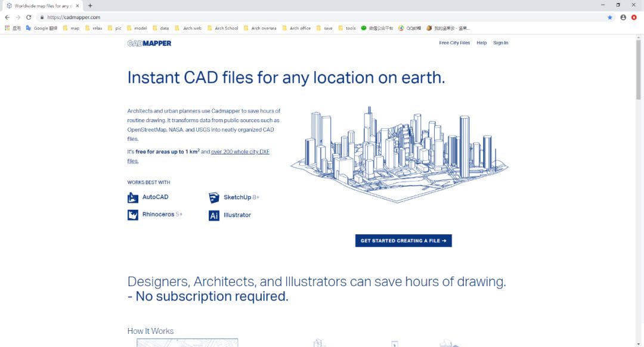
Task: Open the Chrome profile account icon
Action: pos(623,17)
